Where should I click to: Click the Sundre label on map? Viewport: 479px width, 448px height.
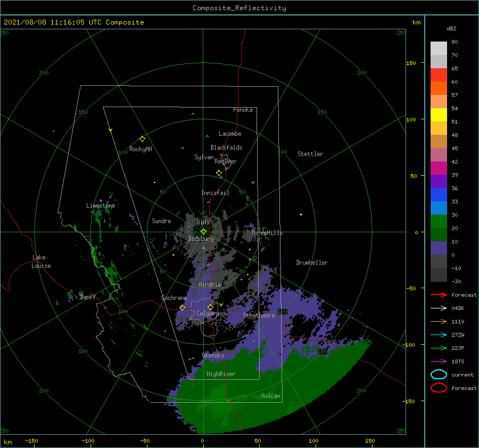coord(161,221)
